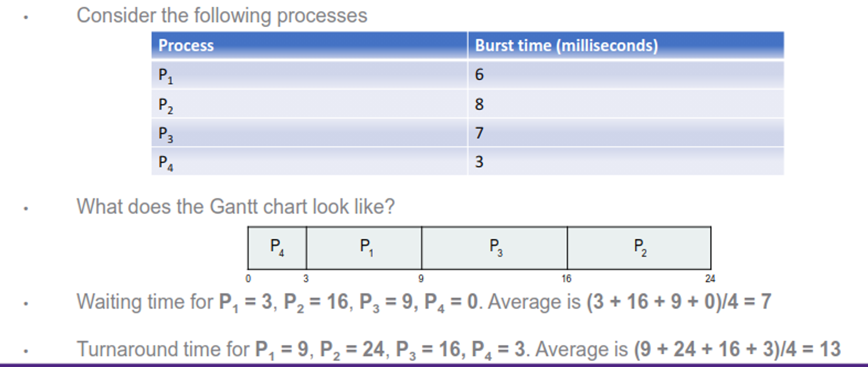Select the P3 process table cell
Viewport: 868px width, 367px height.
[x=309, y=133]
